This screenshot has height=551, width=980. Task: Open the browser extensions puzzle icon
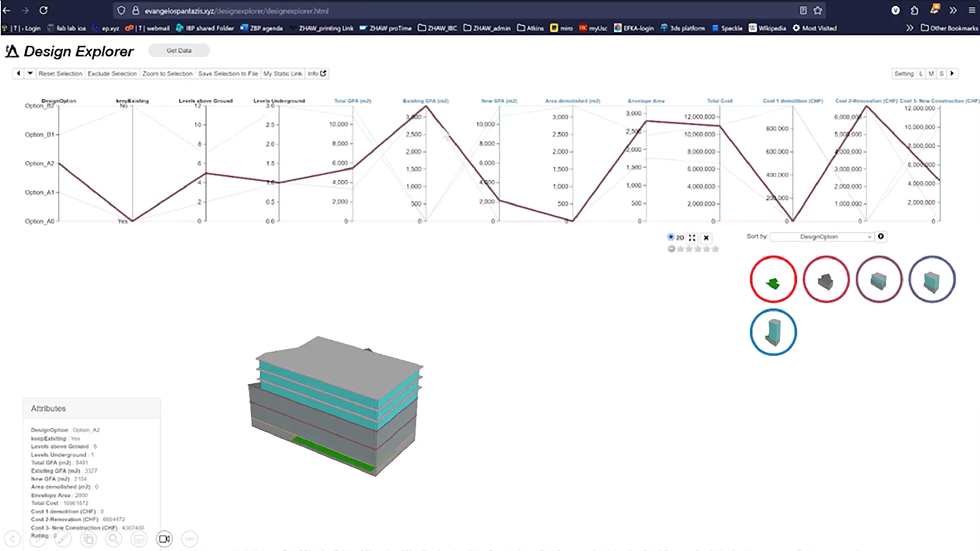coord(915,10)
